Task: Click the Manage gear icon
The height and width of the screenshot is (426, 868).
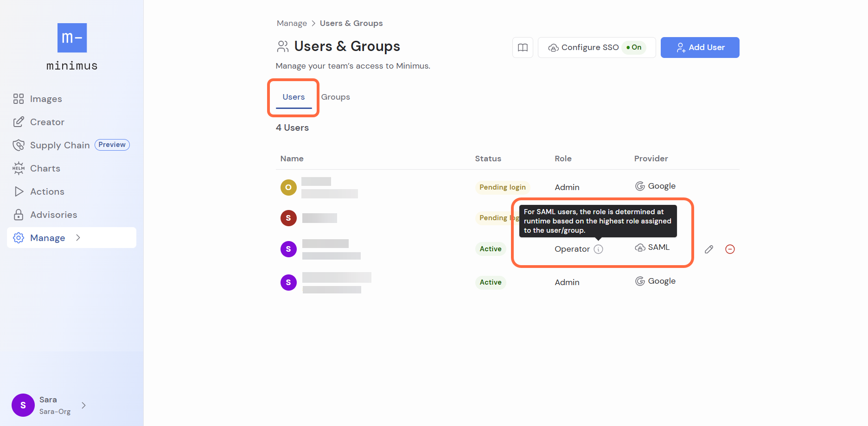Action: click(x=19, y=238)
